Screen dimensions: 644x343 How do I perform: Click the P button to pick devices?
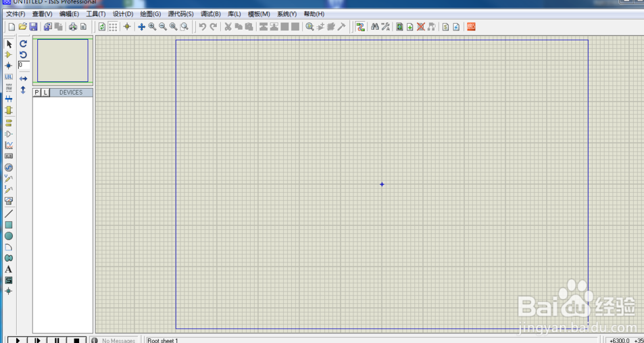point(37,93)
